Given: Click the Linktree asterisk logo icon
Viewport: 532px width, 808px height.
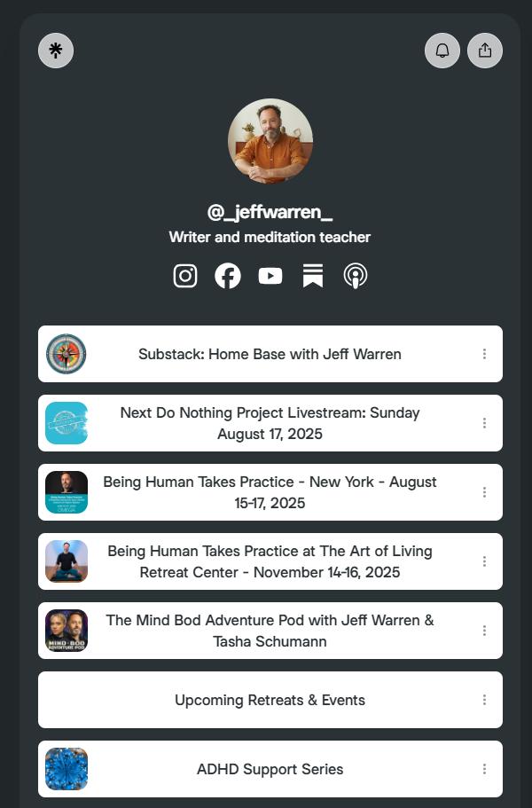Looking at the screenshot, I should [x=56, y=51].
